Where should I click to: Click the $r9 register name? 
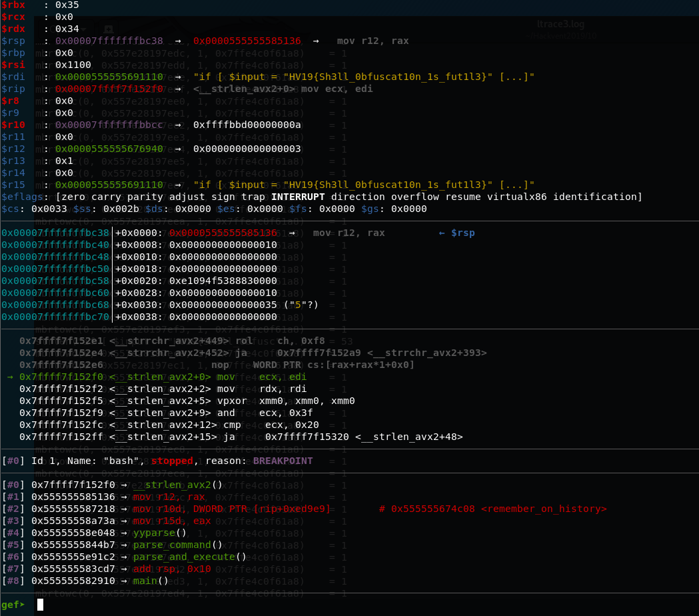tap(10, 113)
